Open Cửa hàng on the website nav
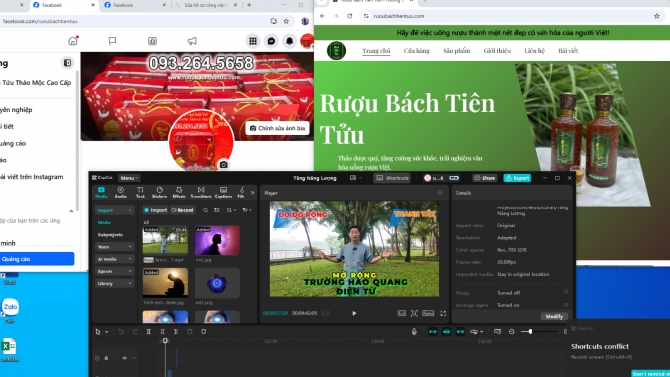Image resolution: width=670 pixels, height=377 pixels. (x=417, y=50)
